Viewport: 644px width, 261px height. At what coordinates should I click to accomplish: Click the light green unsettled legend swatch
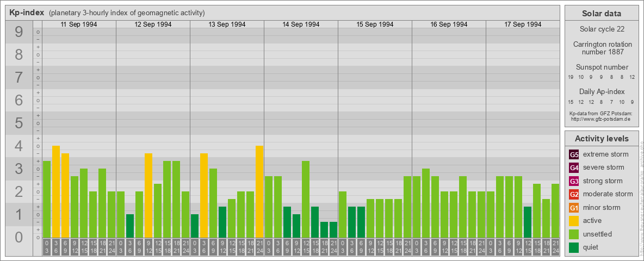[x=574, y=234]
